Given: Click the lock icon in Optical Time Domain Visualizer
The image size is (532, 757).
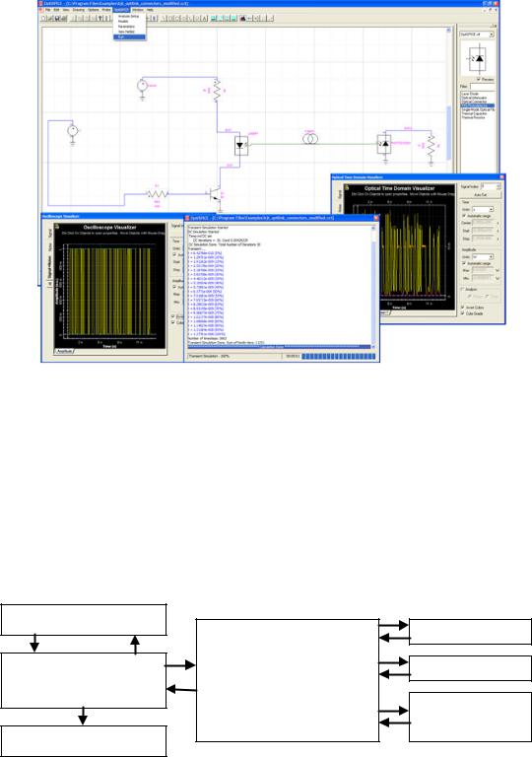Looking at the screenshot, I should pyautogui.click(x=347, y=188).
